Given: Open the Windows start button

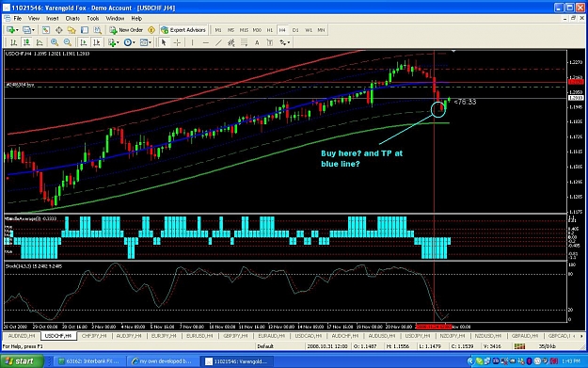Looking at the screenshot, I should [x=22, y=361].
